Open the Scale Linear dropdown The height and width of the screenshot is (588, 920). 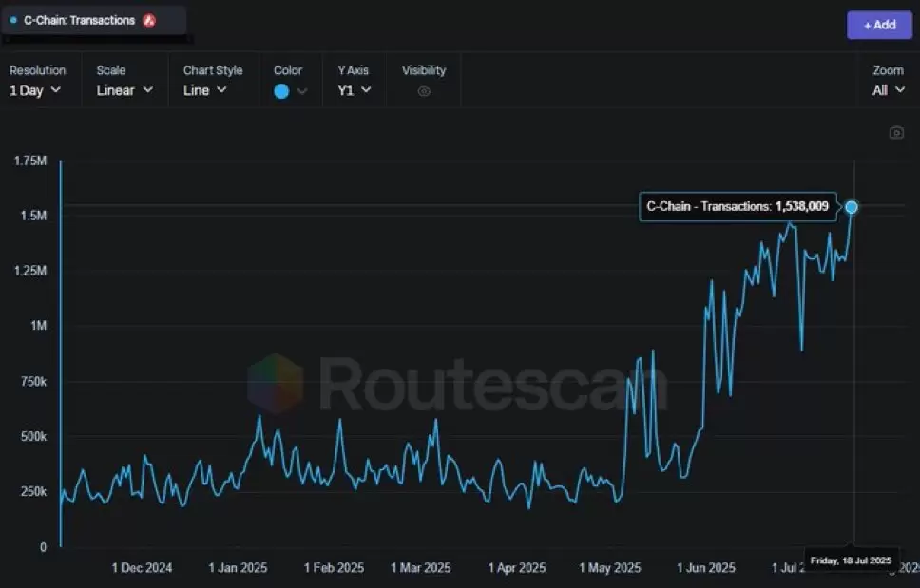pyautogui.click(x=125, y=90)
